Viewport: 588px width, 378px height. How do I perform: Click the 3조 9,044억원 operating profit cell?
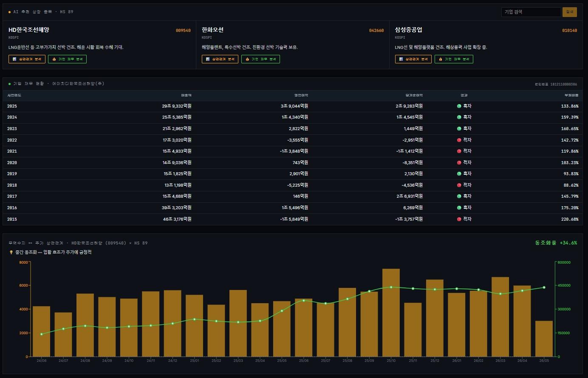[x=294, y=106]
